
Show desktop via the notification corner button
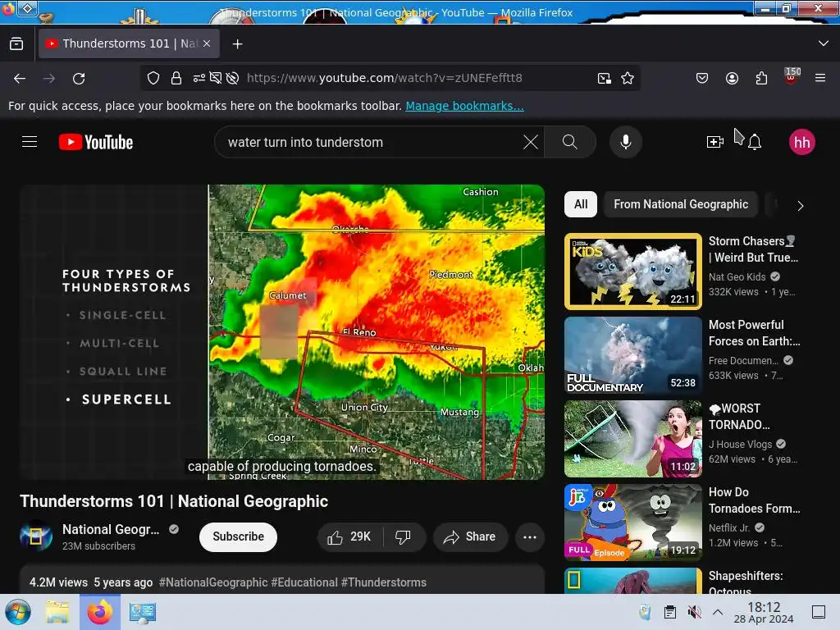[819, 612]
